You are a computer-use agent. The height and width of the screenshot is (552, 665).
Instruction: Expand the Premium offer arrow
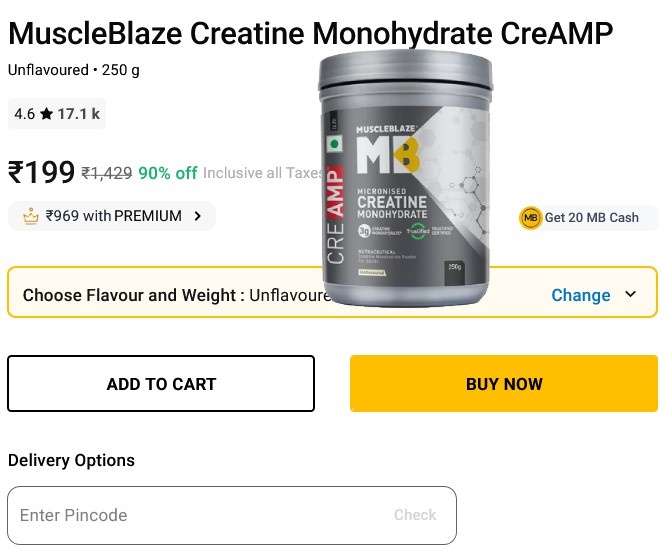pos(198,216)
